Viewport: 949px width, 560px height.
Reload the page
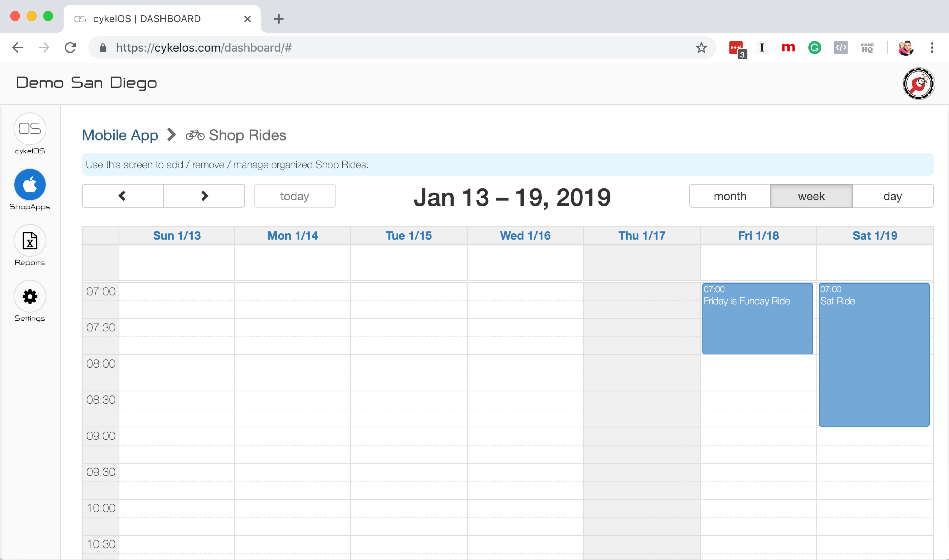coord(71,48)
